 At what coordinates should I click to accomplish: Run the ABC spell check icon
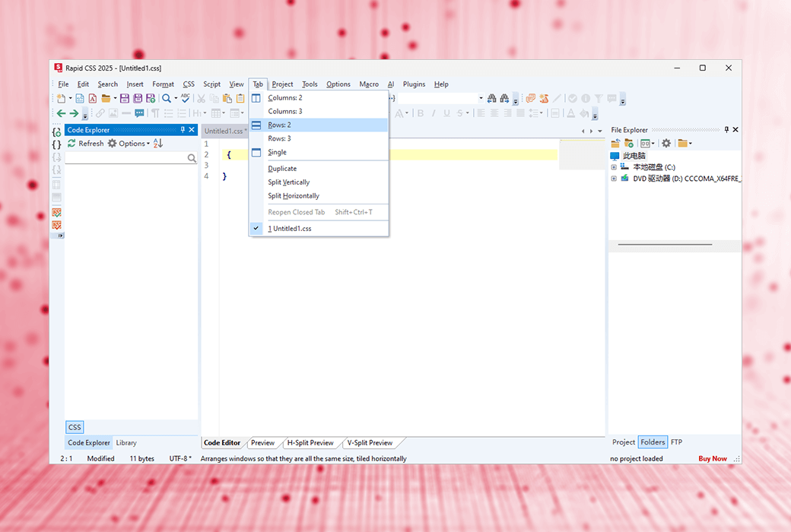pos(186,98)
